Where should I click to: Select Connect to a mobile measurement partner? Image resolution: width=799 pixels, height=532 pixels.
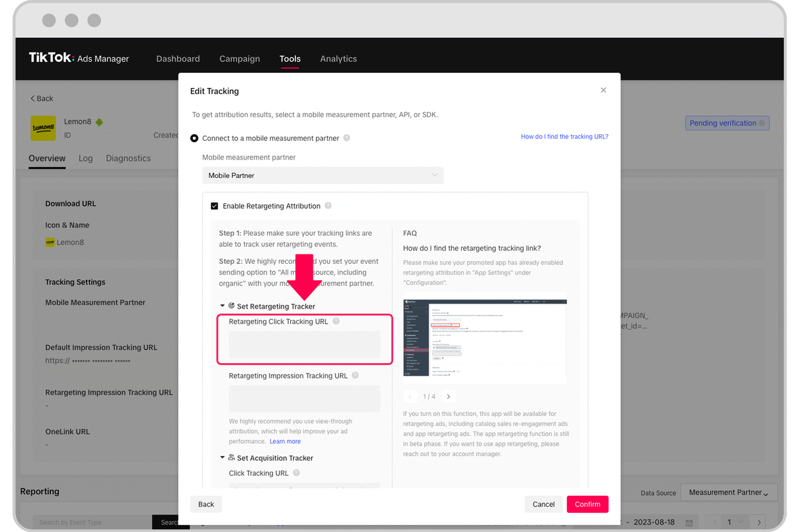194,138
